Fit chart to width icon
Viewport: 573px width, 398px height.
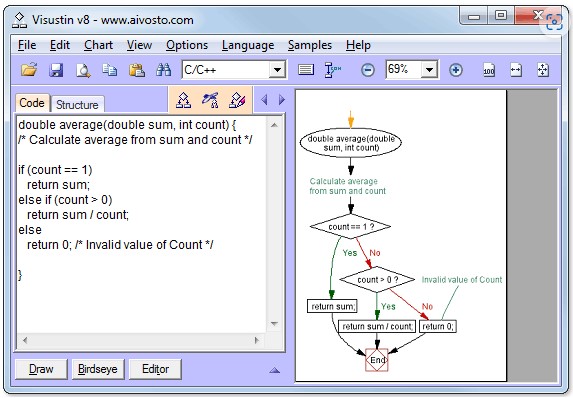tap(516, 70)
